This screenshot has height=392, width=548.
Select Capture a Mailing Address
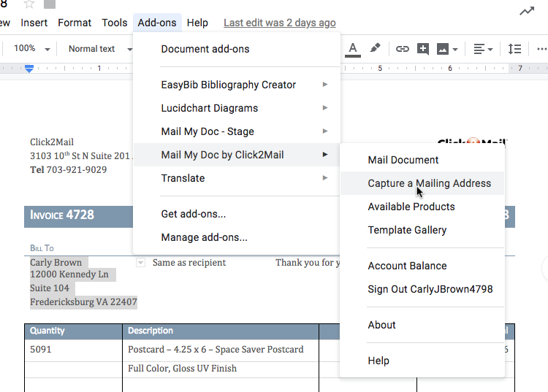[422, 183]
